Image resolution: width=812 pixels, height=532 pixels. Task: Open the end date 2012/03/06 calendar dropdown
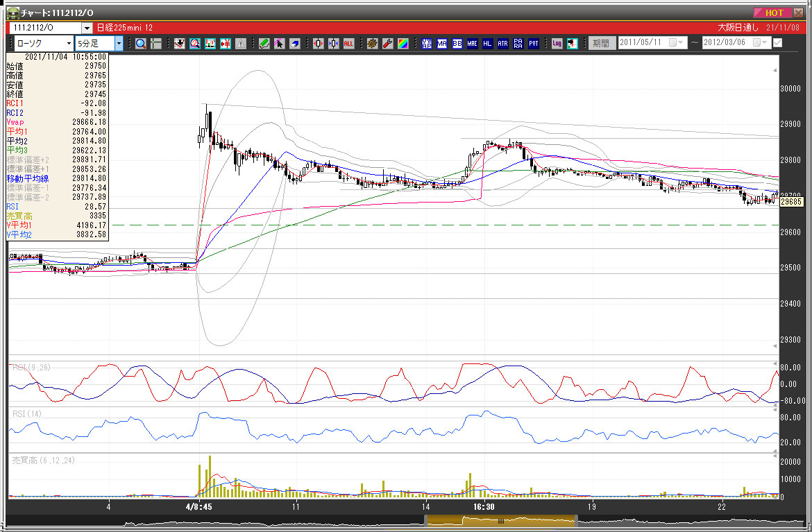click(761, 43)
